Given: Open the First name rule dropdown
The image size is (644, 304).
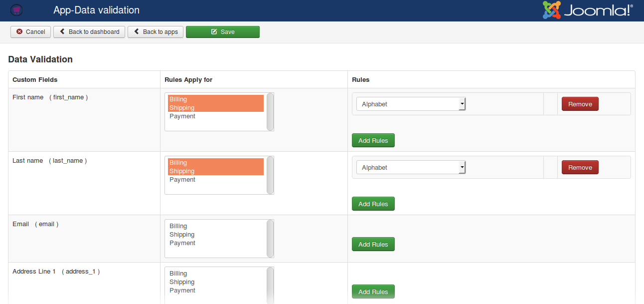Looking at the screenshot, I should pos(411,104).
